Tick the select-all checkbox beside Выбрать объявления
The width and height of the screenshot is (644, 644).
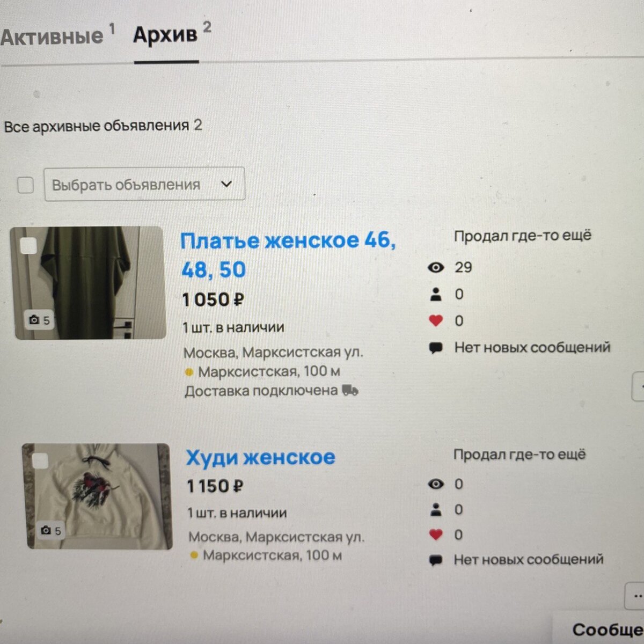click(25, 185)
